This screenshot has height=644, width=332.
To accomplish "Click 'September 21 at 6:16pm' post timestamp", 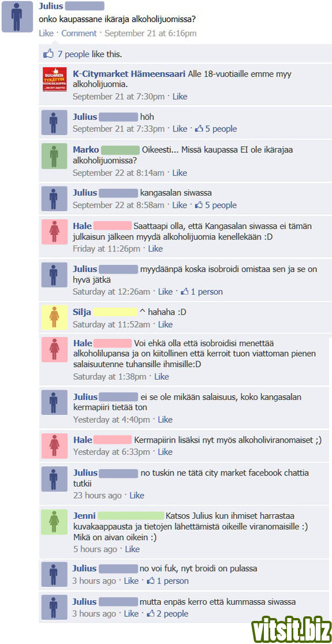I will pos(150,33).
